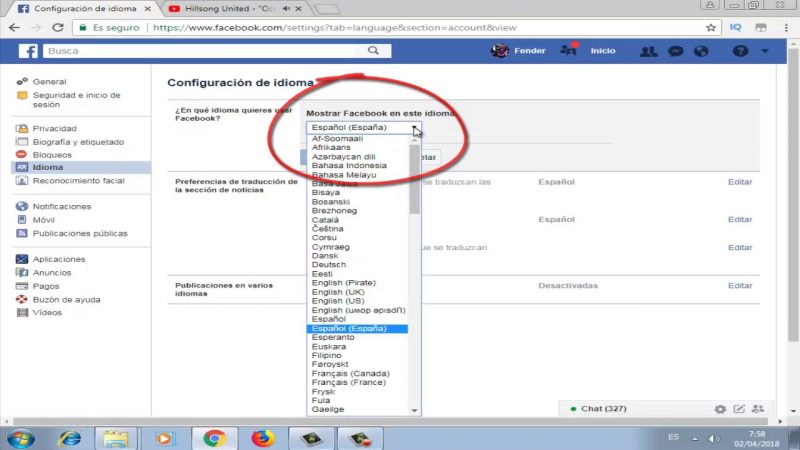
Task: Open the quick help question icon
Action: [x=740, y=51]
